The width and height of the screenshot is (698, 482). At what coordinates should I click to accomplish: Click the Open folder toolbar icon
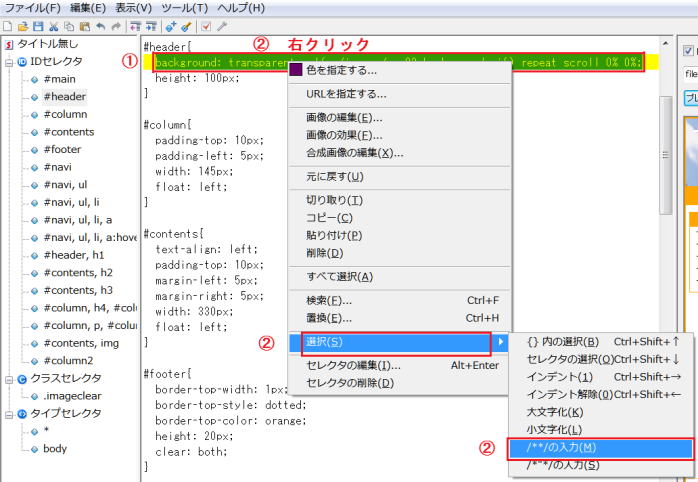coord(22,26)
